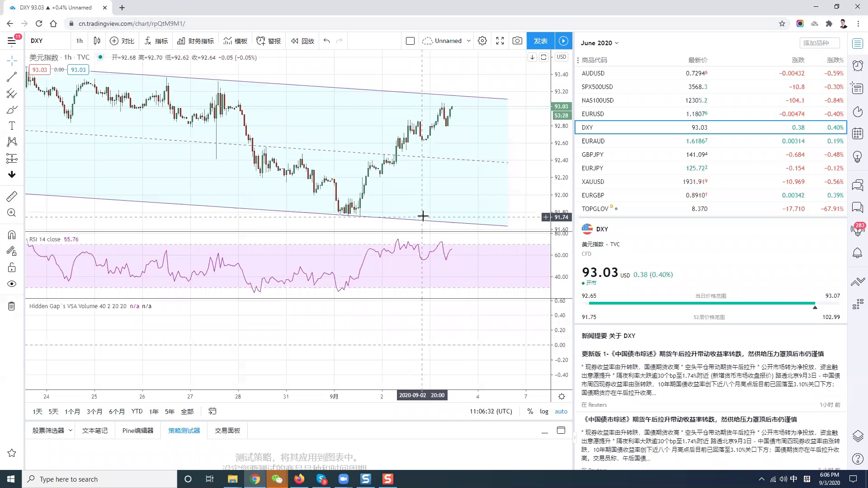The height and width of the screenshot is (488, 868).
Task: Open the 1h timeframe selector
Action: coord(80,41)
